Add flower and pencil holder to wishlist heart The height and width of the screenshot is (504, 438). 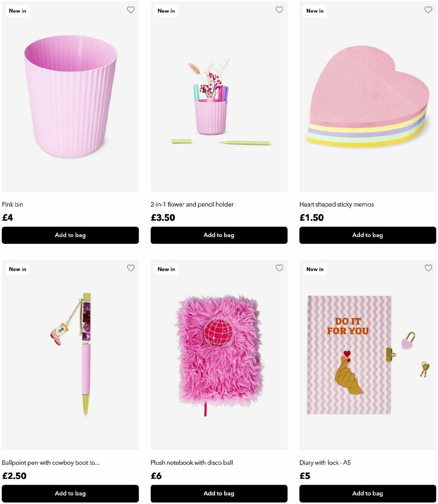tap(279, 10)
